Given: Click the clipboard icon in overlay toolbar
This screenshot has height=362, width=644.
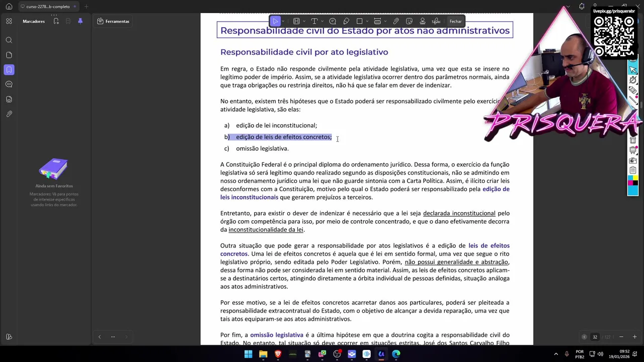Looking at the screenshot, I should pyautogui.click(x=633, y=170).
